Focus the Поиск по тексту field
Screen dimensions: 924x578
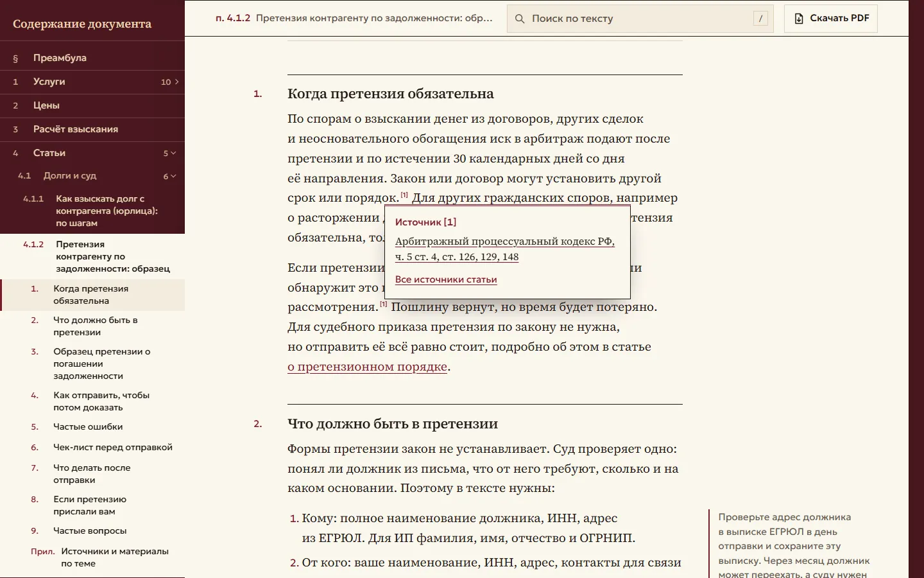click(x=640, y=19)
